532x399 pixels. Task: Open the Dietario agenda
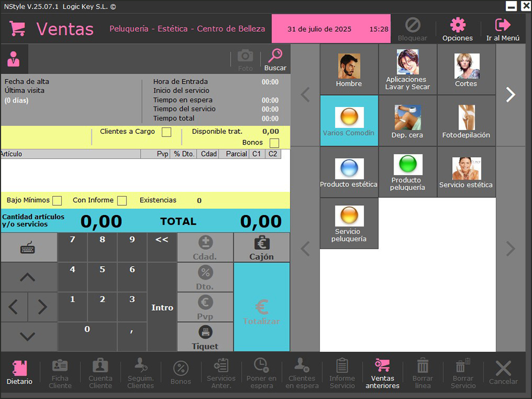tap(20, 373)
